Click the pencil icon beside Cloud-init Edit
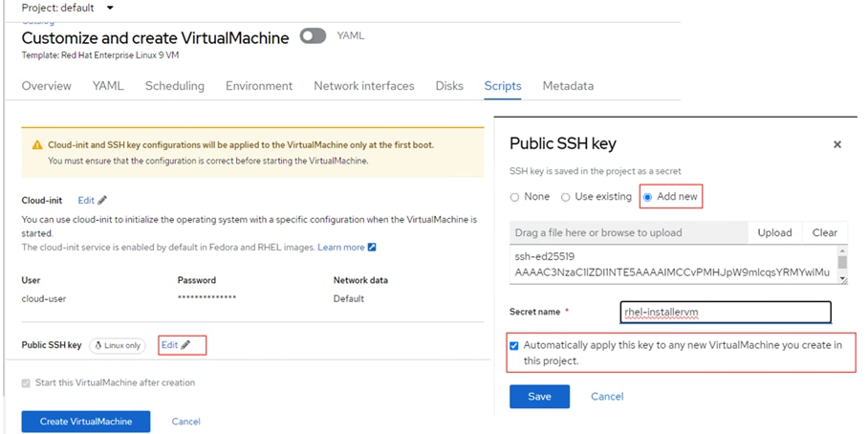Image resolution: width=868 pixels, height=434 pixels. click(102, 201)
